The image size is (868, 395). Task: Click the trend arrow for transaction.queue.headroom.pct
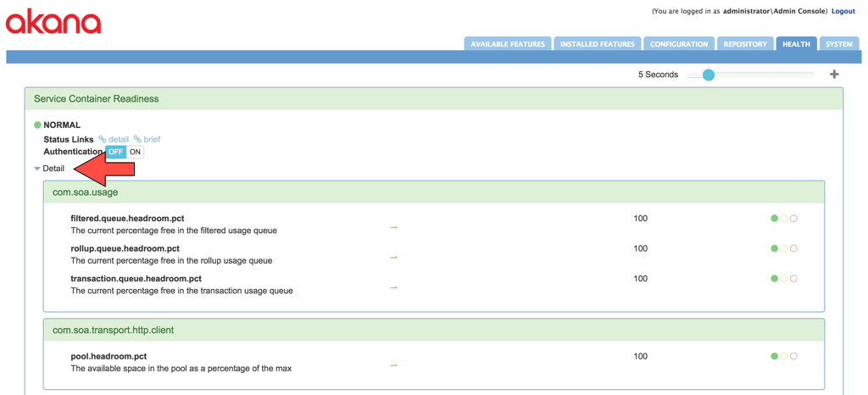393,287
